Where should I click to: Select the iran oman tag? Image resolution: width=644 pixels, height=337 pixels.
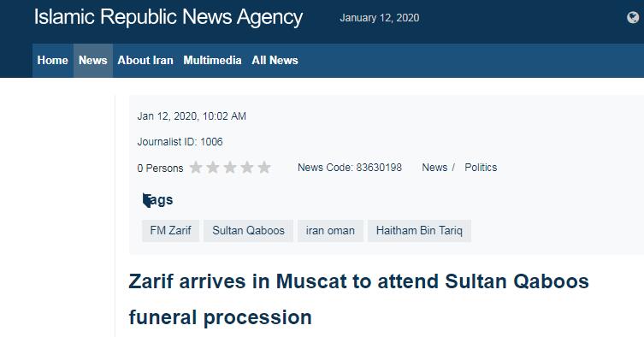pos(330,231)
